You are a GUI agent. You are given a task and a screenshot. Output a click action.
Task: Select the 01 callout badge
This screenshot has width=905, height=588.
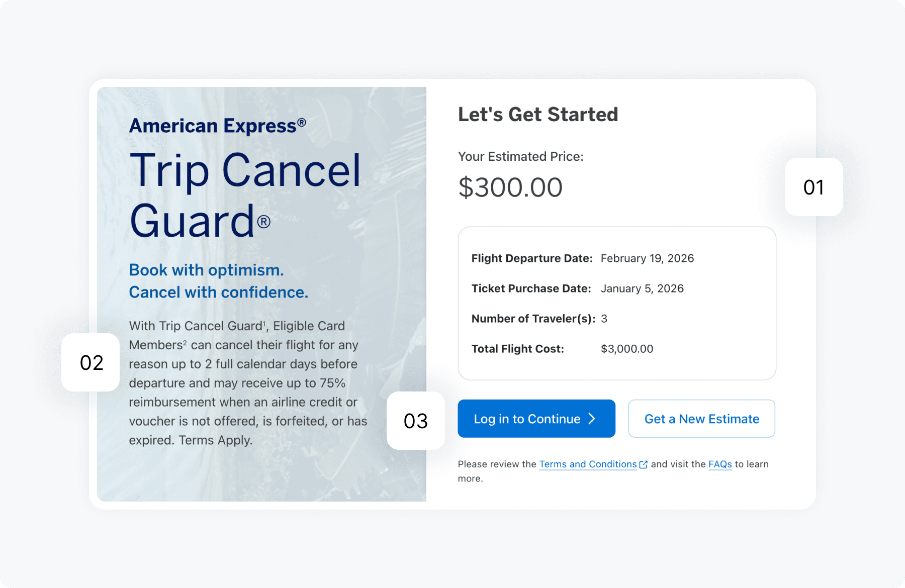tap(813, 187)
